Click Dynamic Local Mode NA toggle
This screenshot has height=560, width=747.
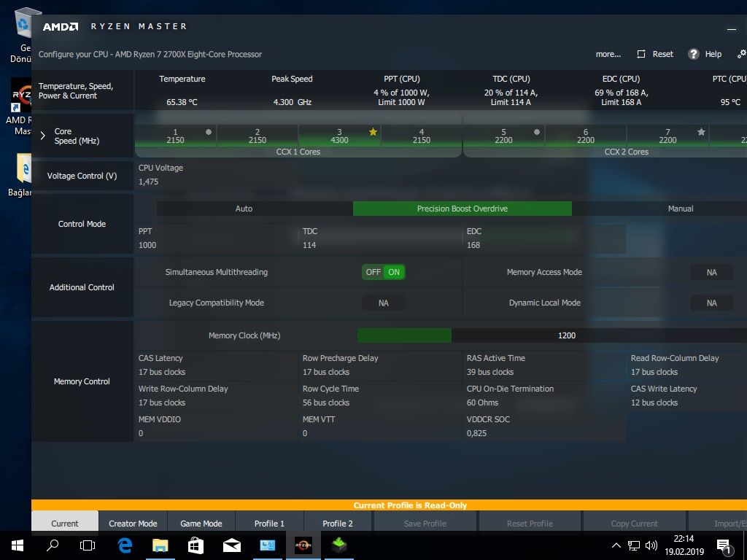(711, 303)
